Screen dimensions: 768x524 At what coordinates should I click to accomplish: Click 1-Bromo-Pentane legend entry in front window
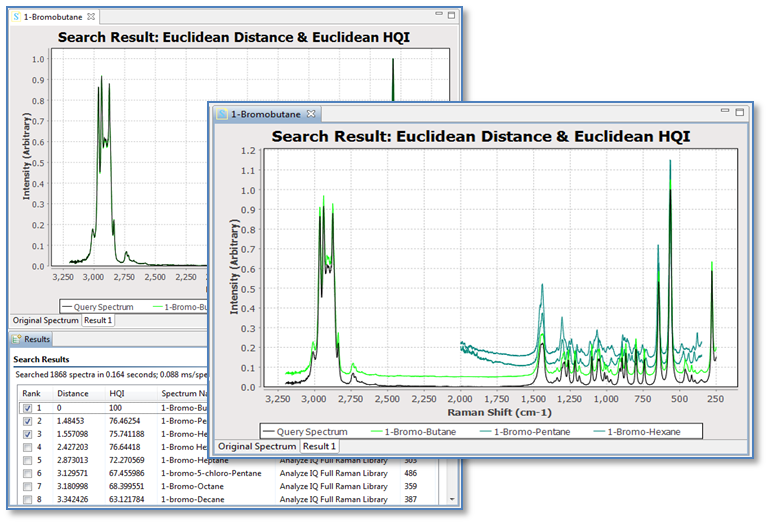[x=525, y=432]
